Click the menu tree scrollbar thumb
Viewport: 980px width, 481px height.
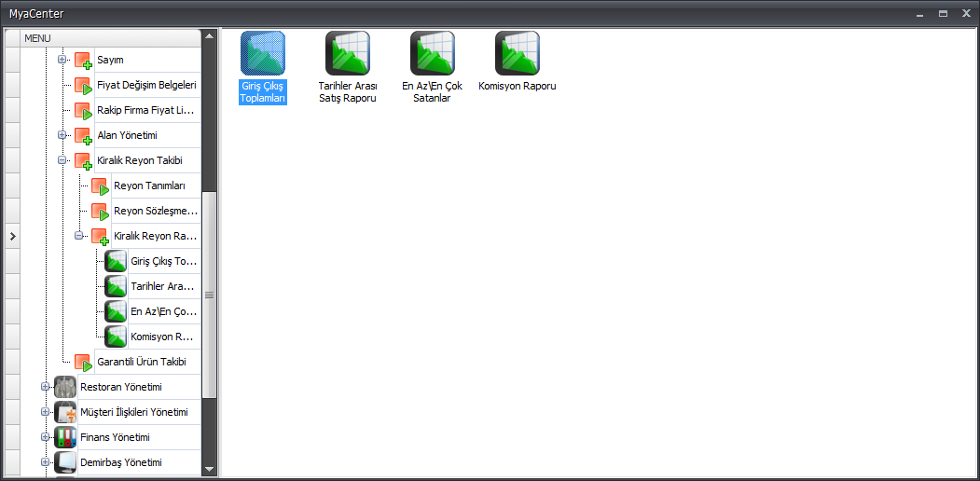(x=210, y=295)
